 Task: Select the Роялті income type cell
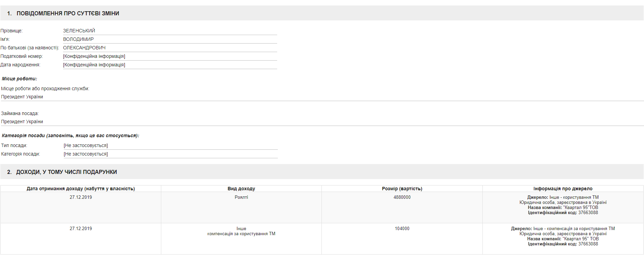[241, 197]
